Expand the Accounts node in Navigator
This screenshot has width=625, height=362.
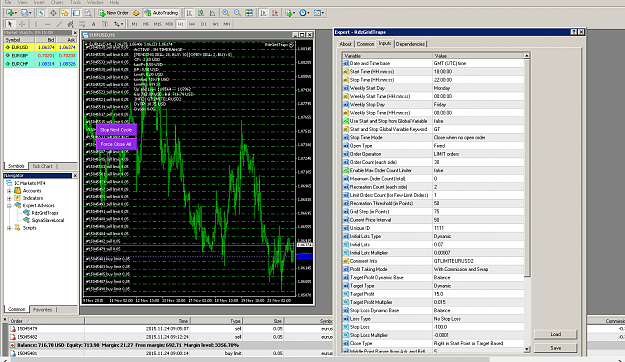(x=9, y=191)
